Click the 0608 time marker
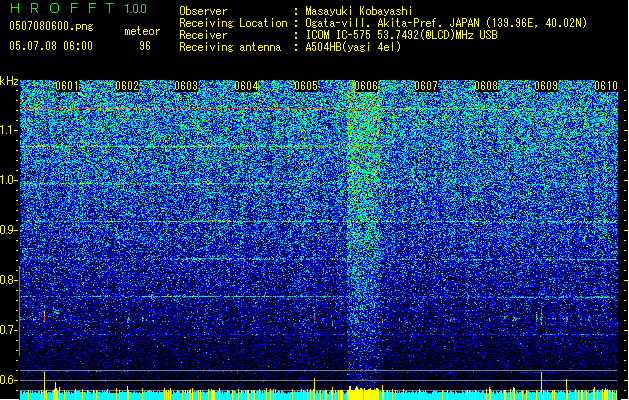 [x=486, y=86]
